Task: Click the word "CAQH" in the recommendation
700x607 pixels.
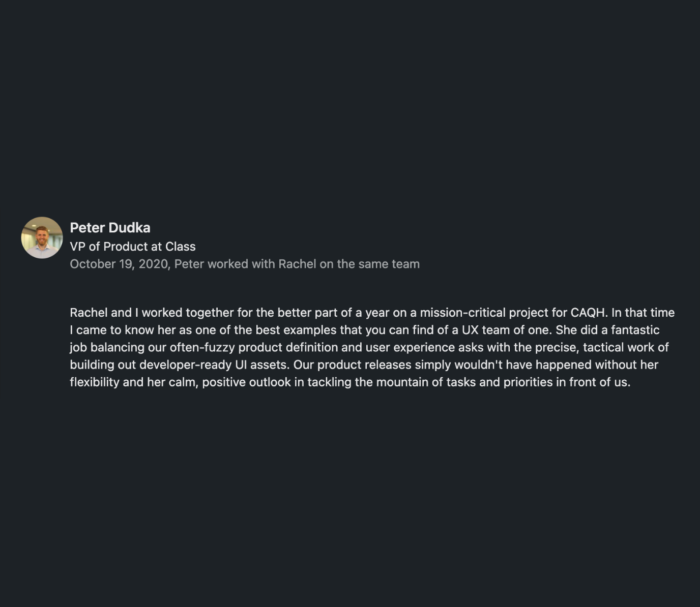Action: pyautogui.click(x=588, y=313)
